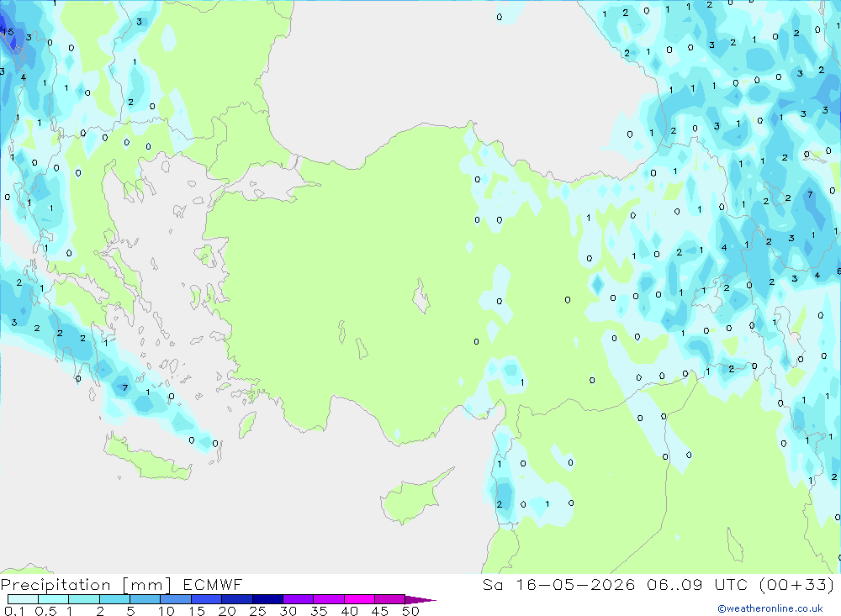Click the 20–25 mm dark blue legend box

click(x=237, y=599)
